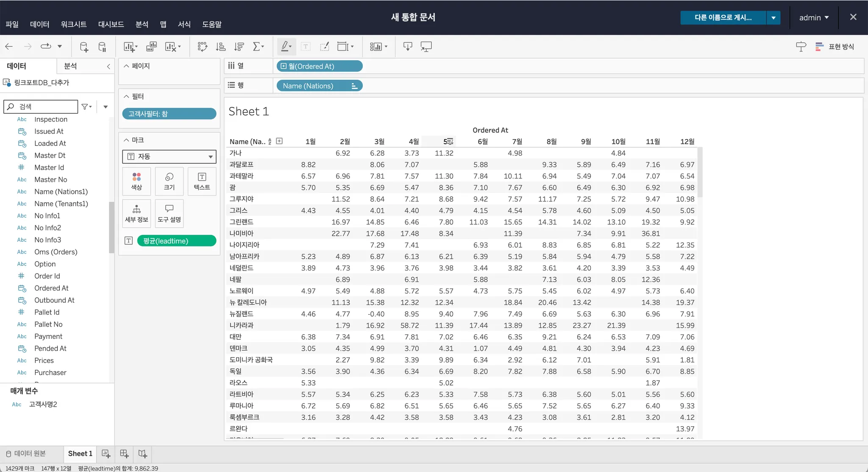Screen dimensions: 868x472
Task: Collapse the Filters shelf
Action: (x=126, y=96)
